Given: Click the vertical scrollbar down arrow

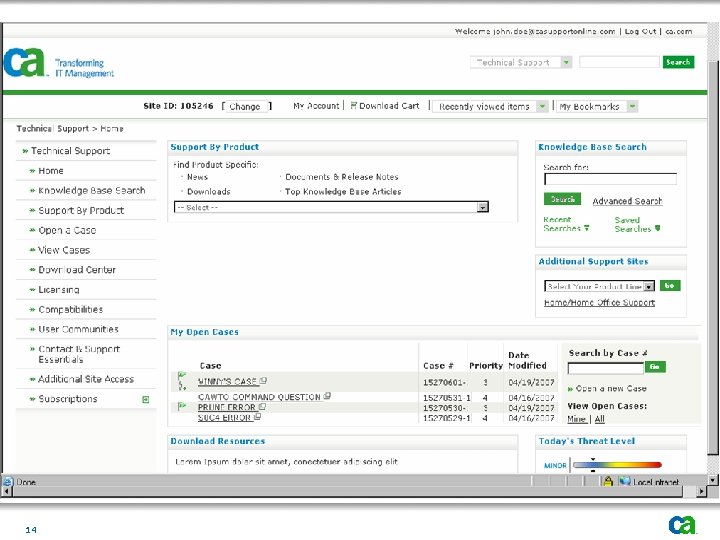Looking at the screenshot, I should pos(713,480).
